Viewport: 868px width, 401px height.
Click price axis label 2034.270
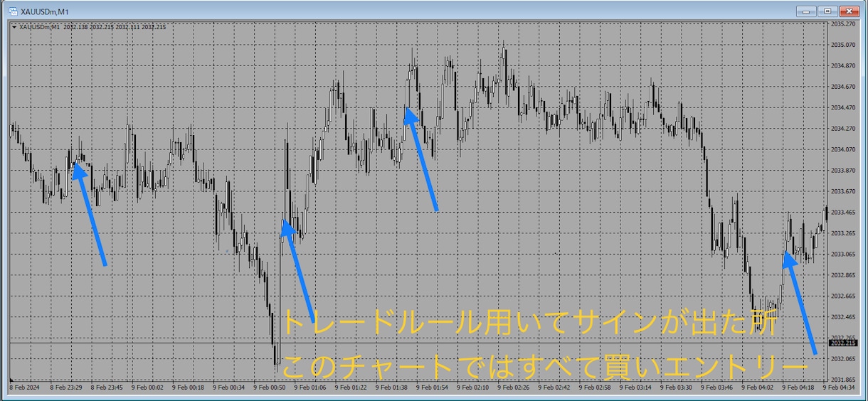(x=843, y=129)
